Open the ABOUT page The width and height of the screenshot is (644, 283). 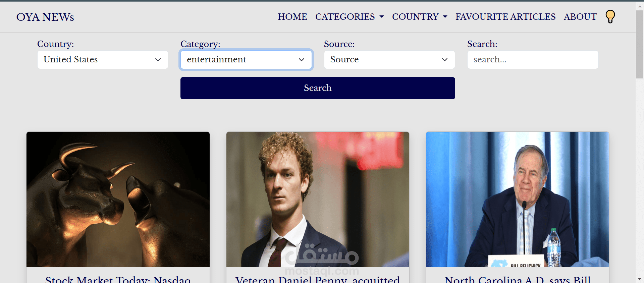(x=580, y=17)
